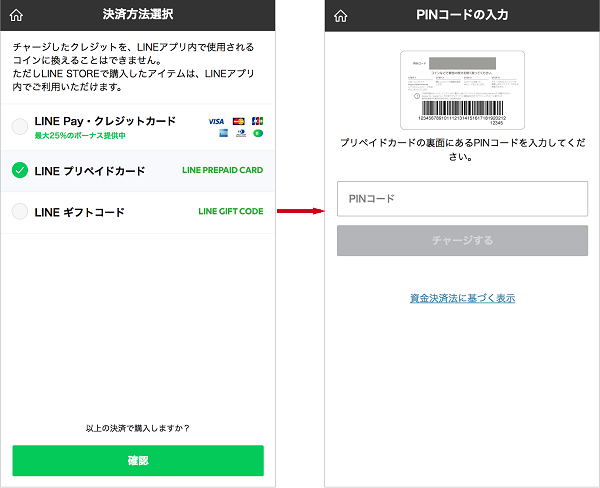The height and width of the screenshot is (488, 600).
Task: Open 資金決済法に基づく表示 link
Action: (x=462, y=298)
